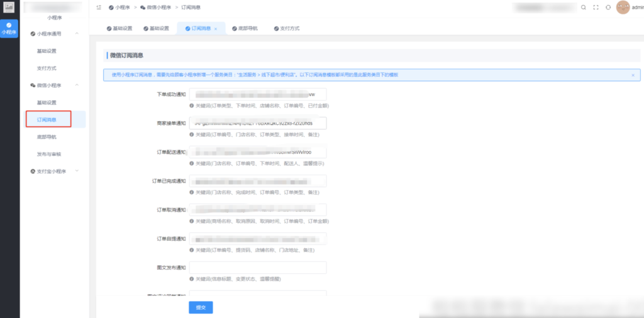Expand the 支付宝小程序 sidebar group
Viewport: 644px width, 318px height.
coord(77,171)
